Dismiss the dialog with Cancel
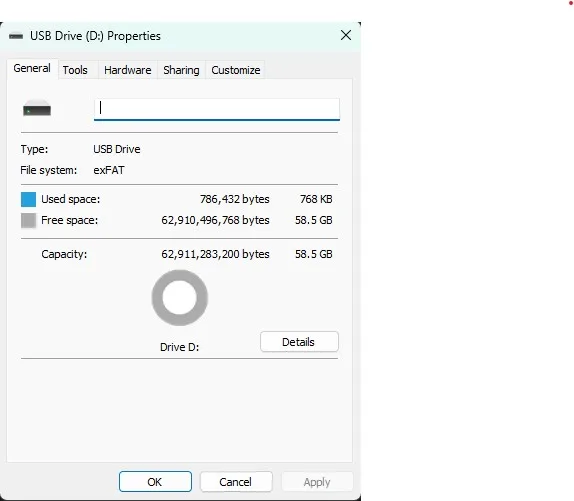 click(x=236, y=482)
